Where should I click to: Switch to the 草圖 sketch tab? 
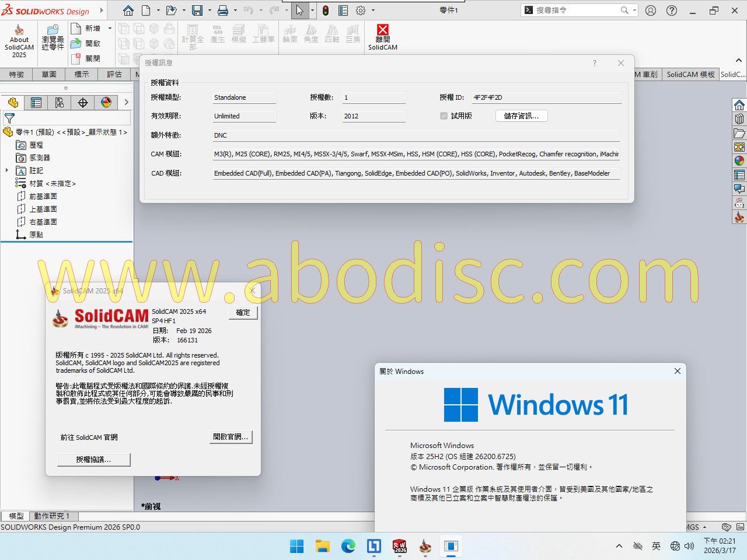pyautogui.click(x=49, y=75)
